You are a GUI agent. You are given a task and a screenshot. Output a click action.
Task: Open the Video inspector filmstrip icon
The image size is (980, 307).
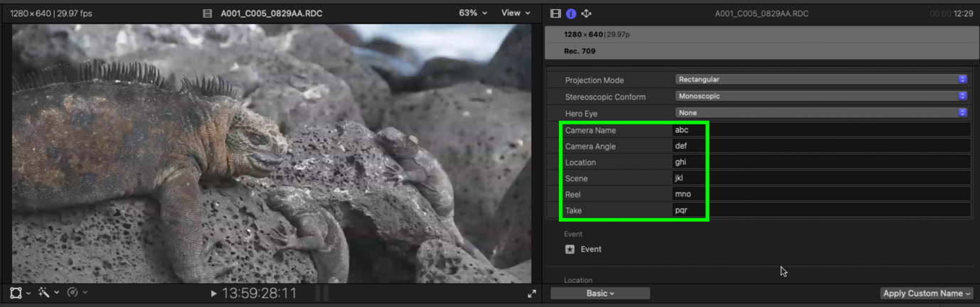(x=556, y=14)
